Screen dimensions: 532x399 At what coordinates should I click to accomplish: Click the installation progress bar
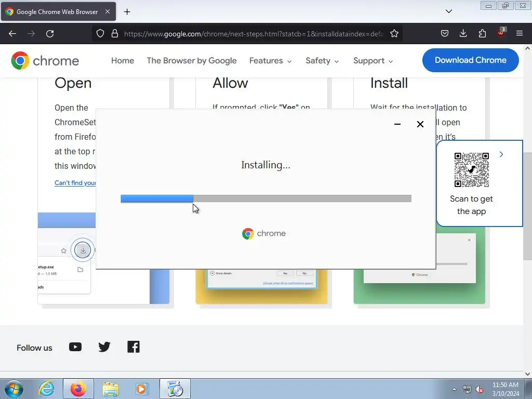click(266, 198)
